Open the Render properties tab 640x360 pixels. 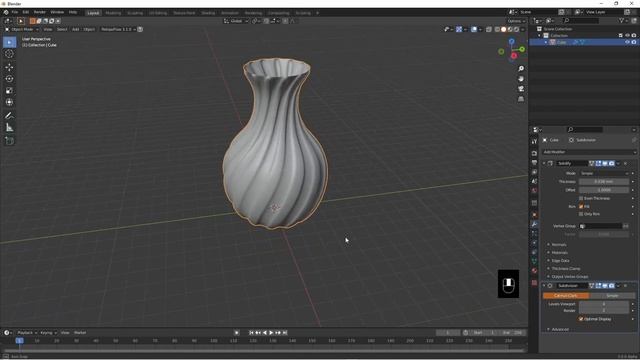[534, 153]
